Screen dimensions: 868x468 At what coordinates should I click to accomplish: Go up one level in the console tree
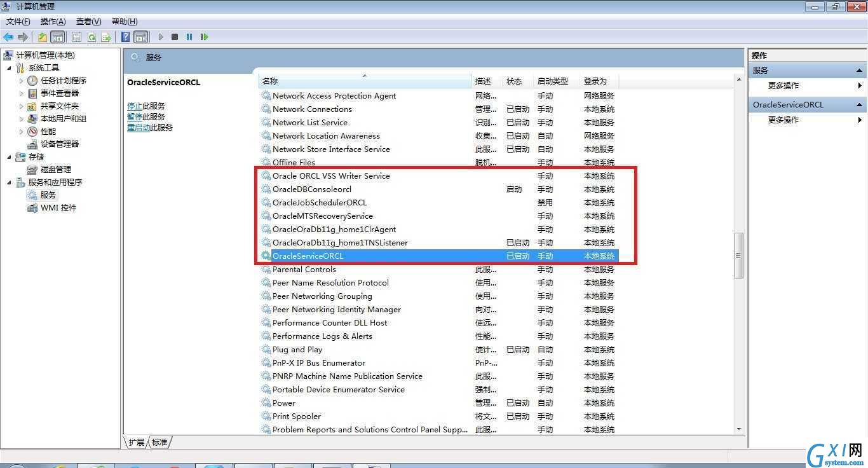point(42,37)
